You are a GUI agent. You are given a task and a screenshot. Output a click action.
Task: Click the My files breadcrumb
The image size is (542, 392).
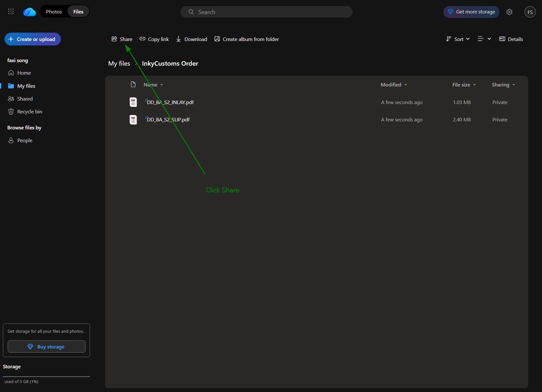click(119, 63)
